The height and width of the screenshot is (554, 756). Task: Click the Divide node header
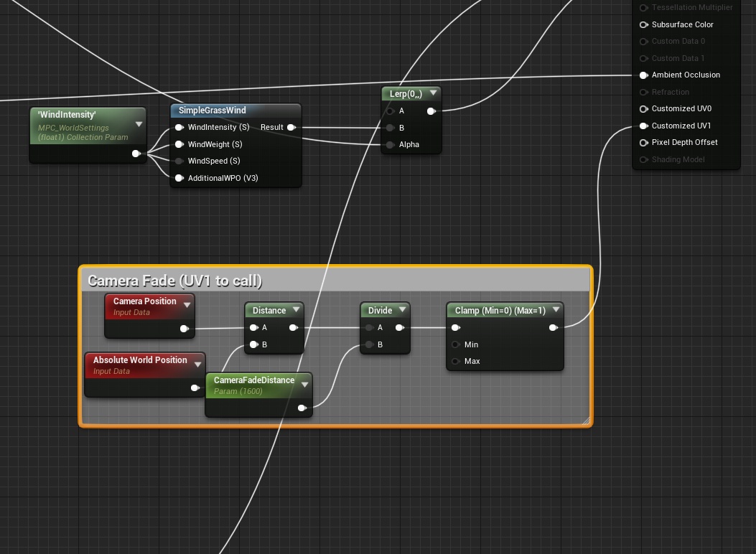pos(381,310)
